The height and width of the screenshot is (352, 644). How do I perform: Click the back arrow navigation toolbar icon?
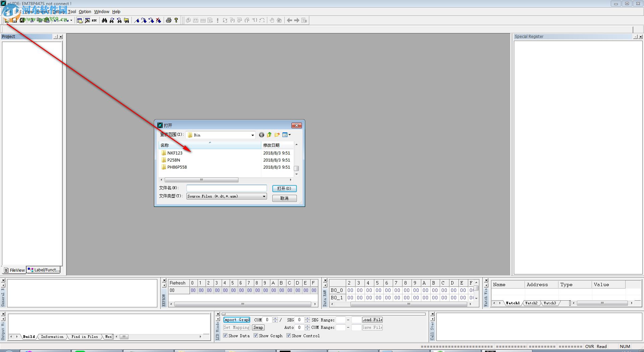(x=289, y=20)
